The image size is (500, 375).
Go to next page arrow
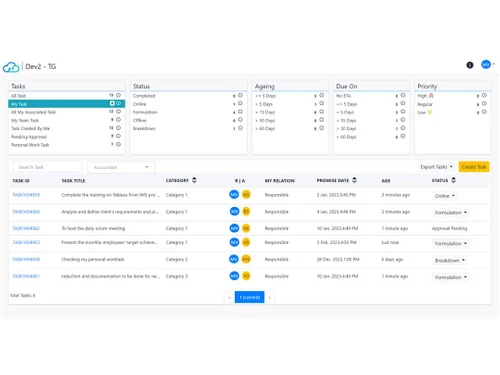tap(270, 297)
